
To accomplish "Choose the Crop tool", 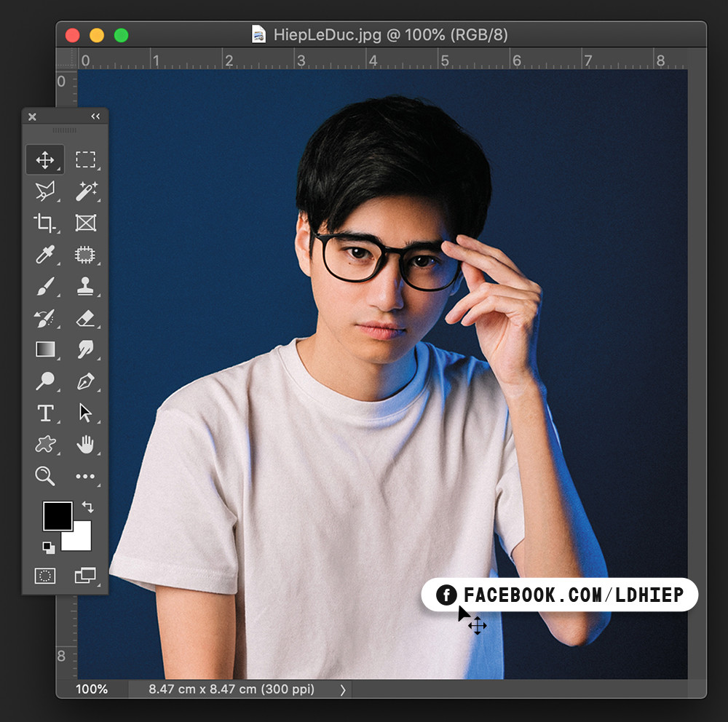I will point(45,223).
